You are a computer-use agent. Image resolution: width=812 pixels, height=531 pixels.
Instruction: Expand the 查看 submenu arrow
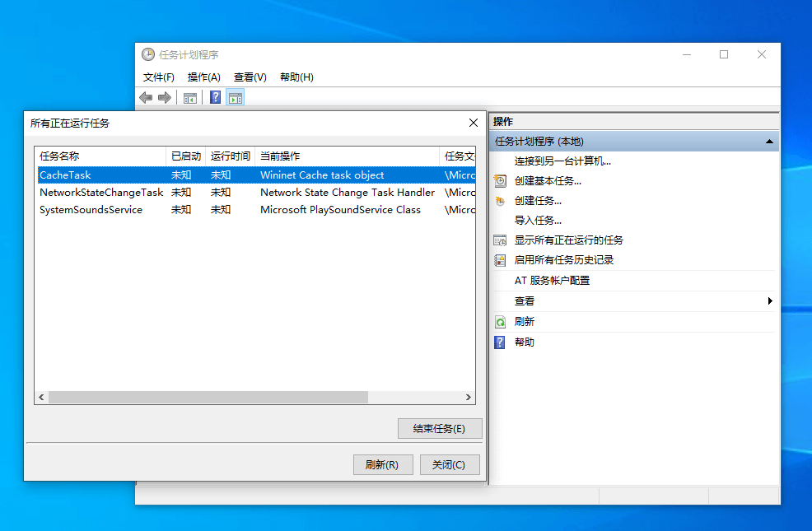pos(770,301)
